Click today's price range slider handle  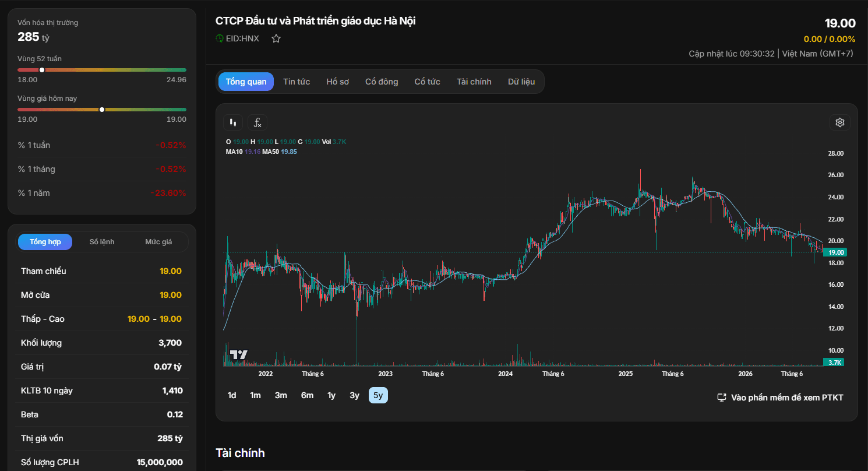point(102,110)
